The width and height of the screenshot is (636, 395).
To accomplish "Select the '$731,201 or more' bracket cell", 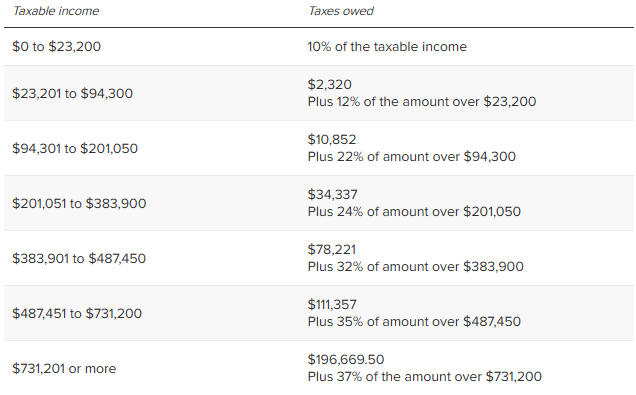I will pyautogui.click(x=64, y=369).
